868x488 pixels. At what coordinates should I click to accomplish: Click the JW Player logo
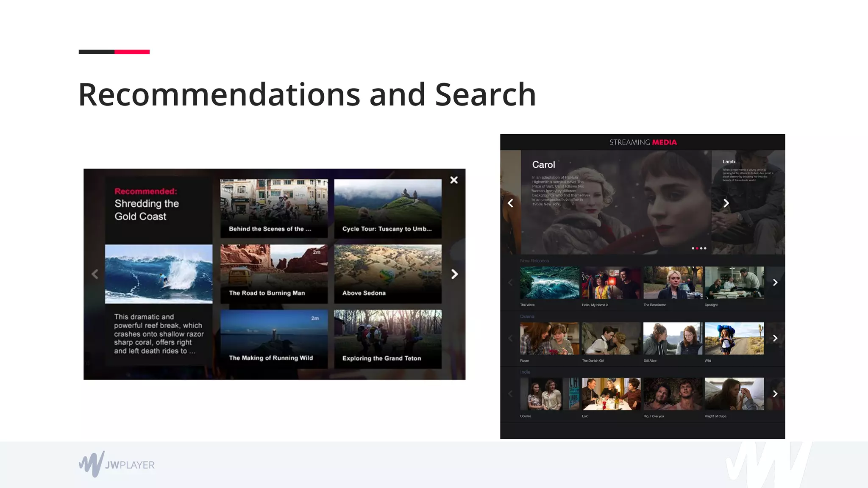pos(117,464)
